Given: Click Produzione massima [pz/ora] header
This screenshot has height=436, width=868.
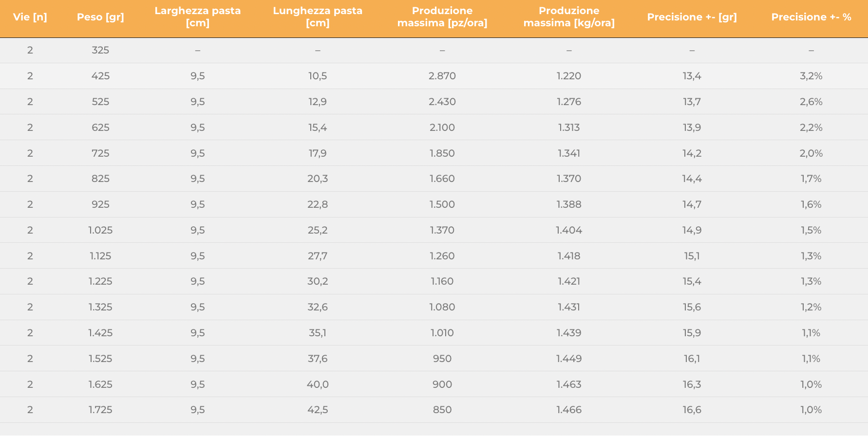Looking at the screenshot, I should (442, 17).
